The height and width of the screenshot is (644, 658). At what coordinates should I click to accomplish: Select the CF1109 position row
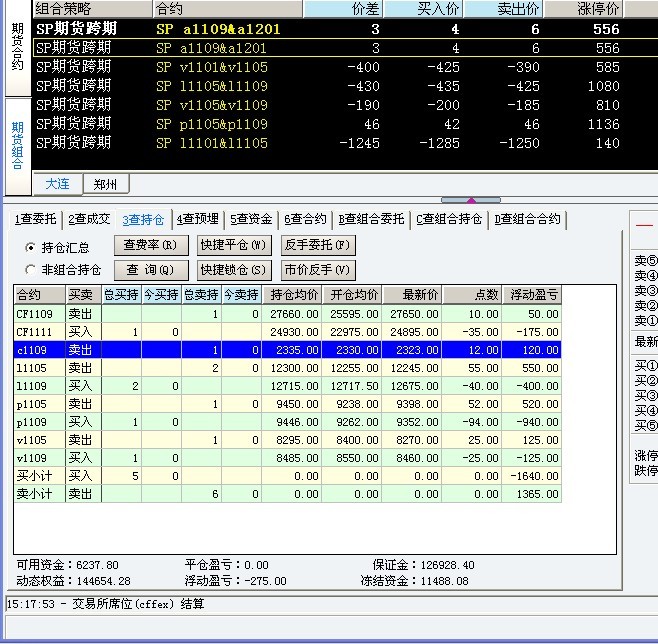point(287,314)
